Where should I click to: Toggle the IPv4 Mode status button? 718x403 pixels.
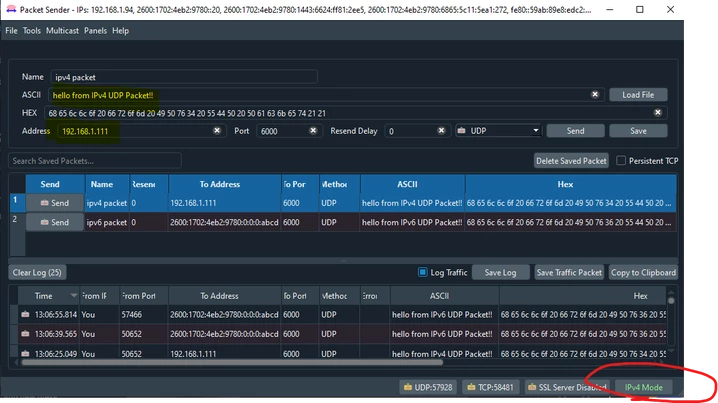coord(643,387)
